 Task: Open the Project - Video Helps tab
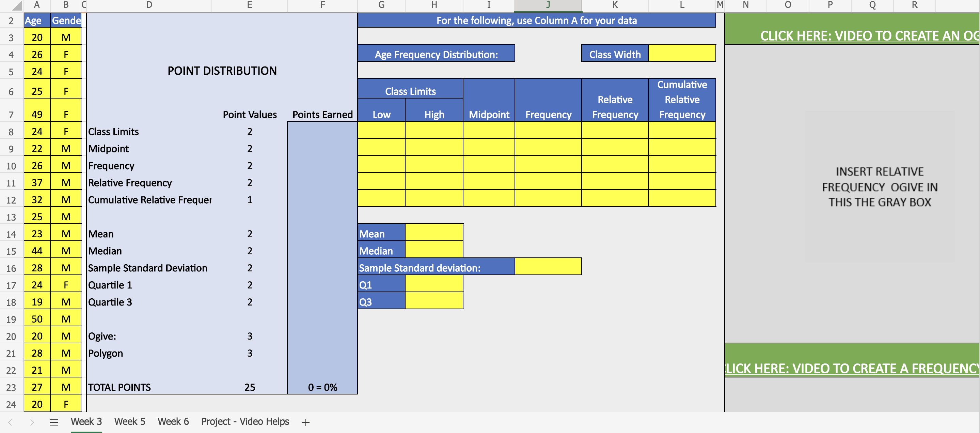pos(245,421)
